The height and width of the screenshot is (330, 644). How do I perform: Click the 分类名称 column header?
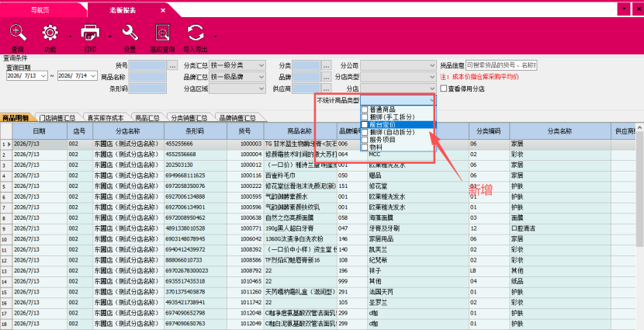coord(559,131)
